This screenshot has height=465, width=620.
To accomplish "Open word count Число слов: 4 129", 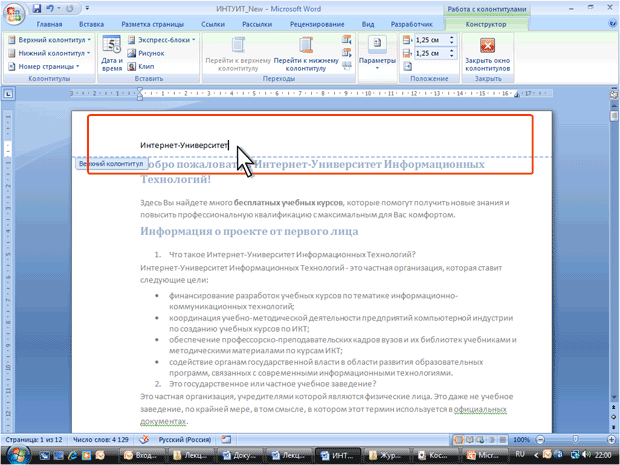I will point(100,439).
